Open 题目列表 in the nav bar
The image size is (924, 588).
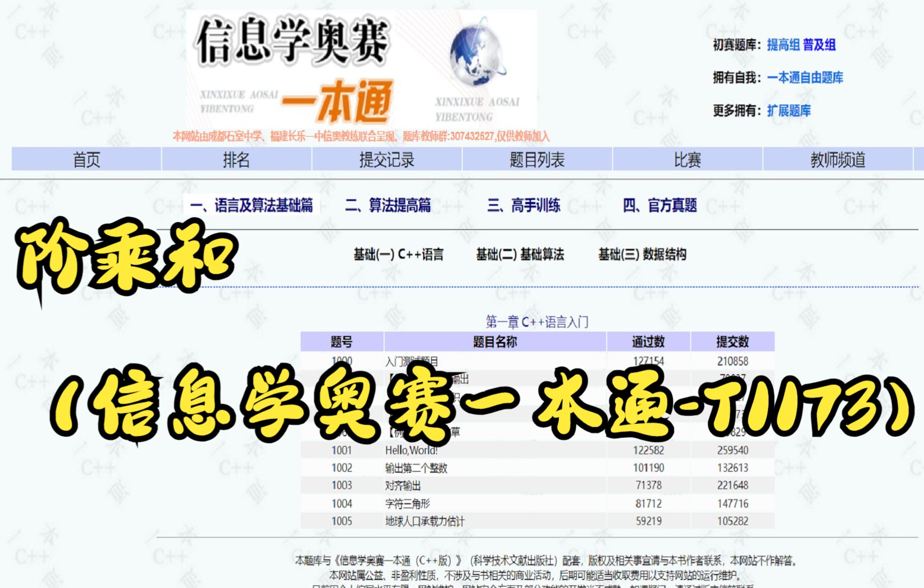point(537,160)
